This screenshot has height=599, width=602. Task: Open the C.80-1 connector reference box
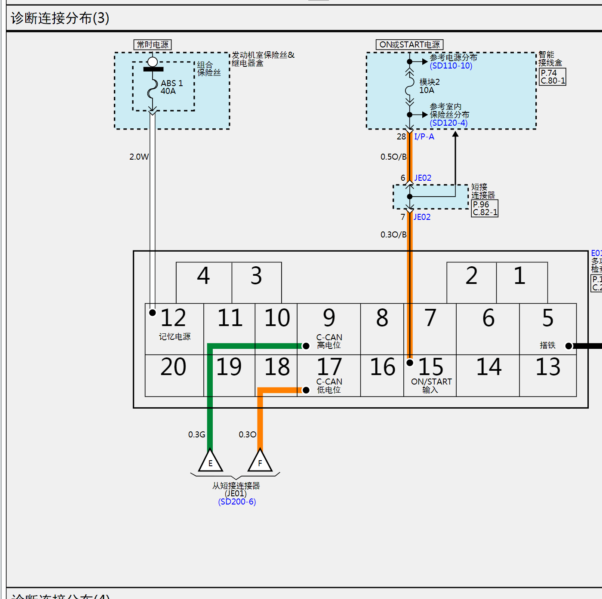[x=552, y=81]
